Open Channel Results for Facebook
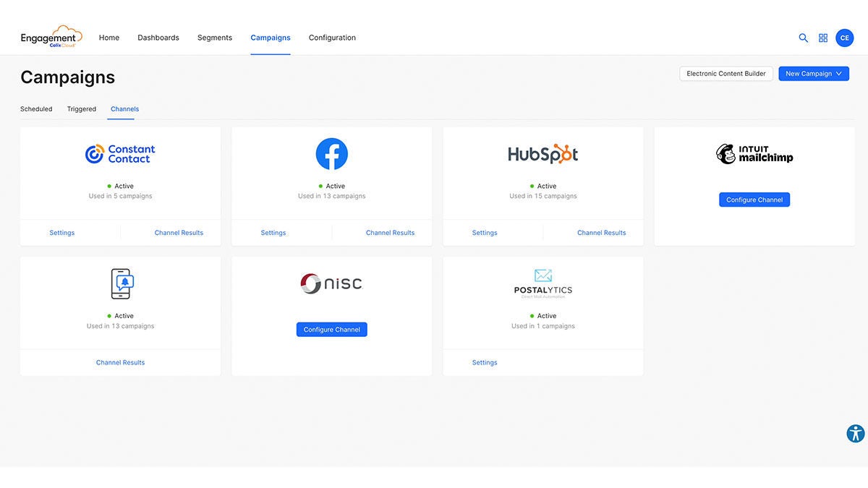The height and width of the screenshot is (488, 868). pyautogui.click(x=390, y=232)
